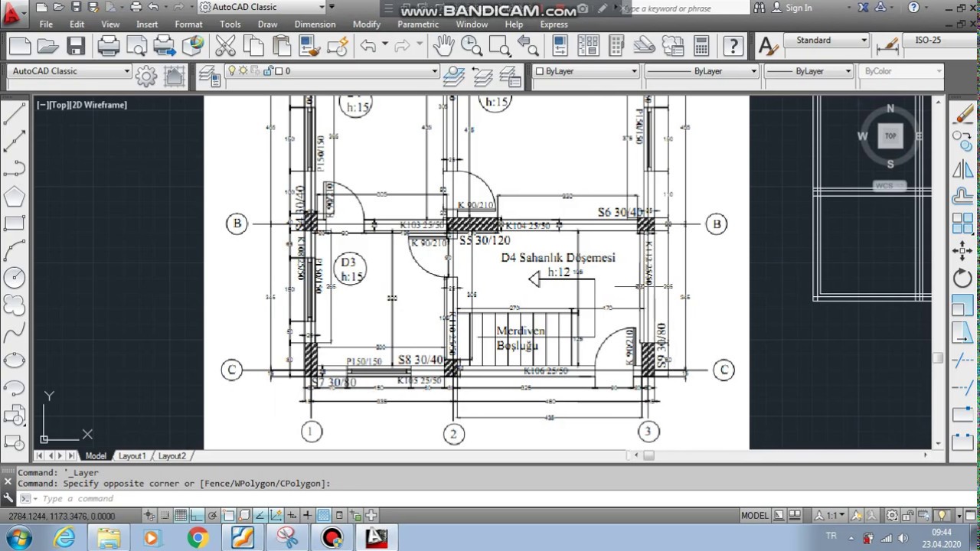Switch to the Layout1 tab

(132, 456)
